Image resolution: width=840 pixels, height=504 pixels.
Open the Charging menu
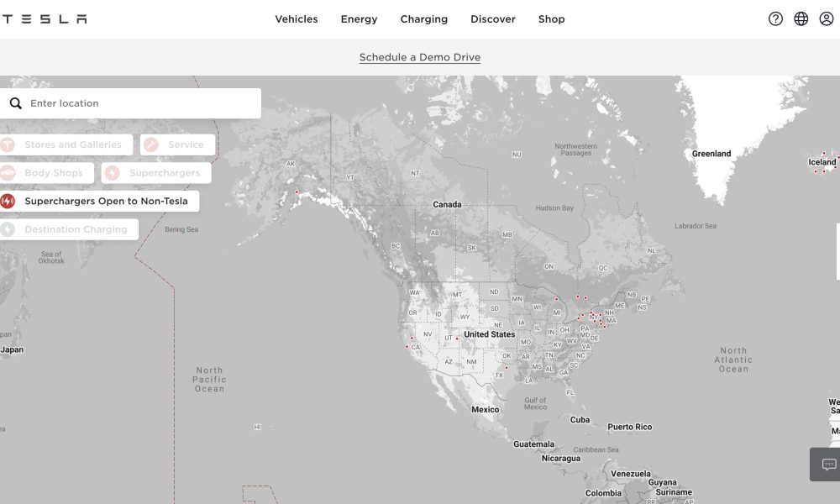(x=423, y=19)
